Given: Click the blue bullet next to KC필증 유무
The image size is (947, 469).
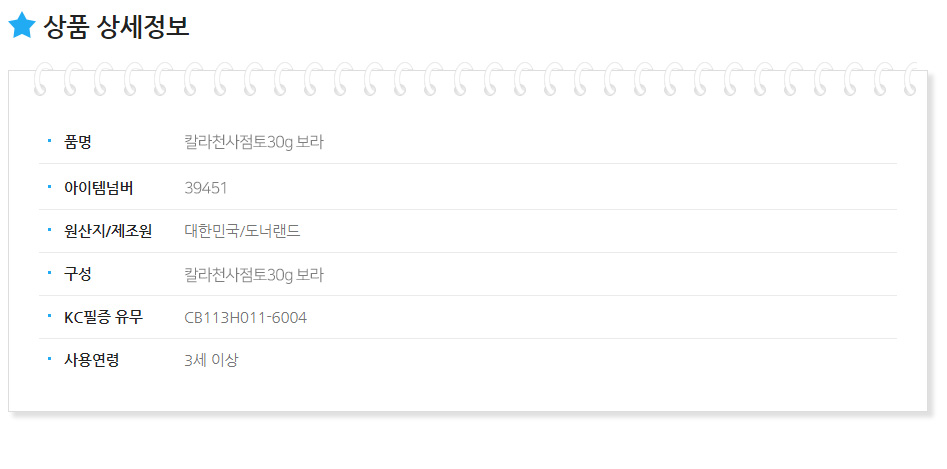Looking at the screenshot, I should tap(49, 316).
